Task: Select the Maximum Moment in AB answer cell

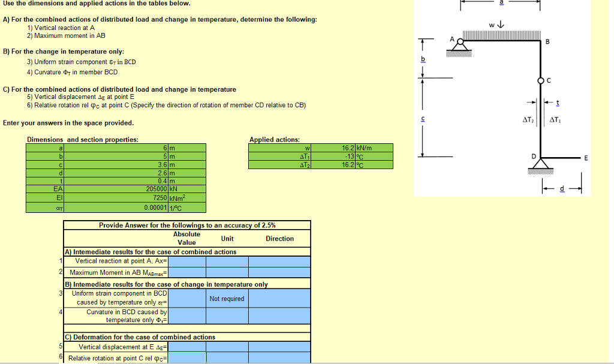Action: 188,272
